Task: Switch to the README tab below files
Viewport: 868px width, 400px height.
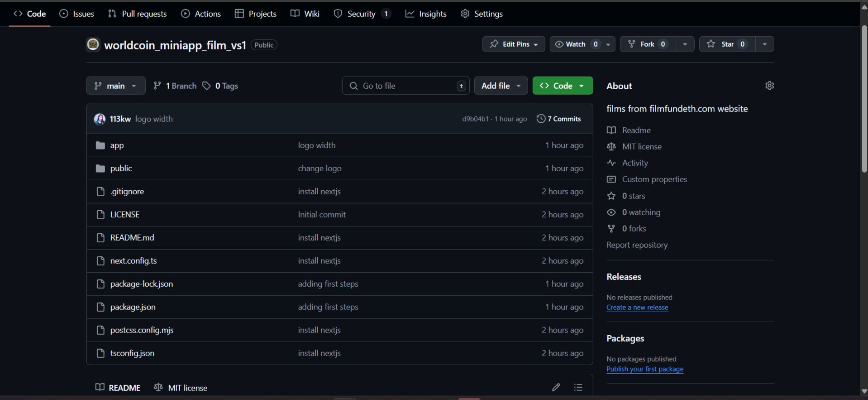Action: [118, 388]
